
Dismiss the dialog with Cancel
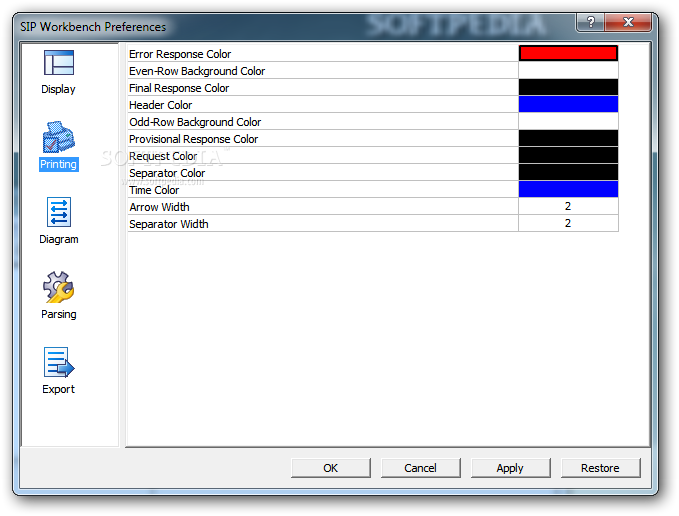420,468
